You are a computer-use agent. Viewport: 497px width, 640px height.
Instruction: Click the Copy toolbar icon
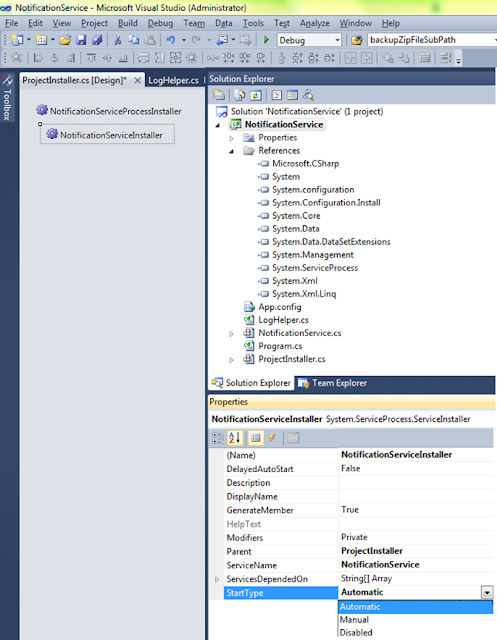[x=133, y=40]
